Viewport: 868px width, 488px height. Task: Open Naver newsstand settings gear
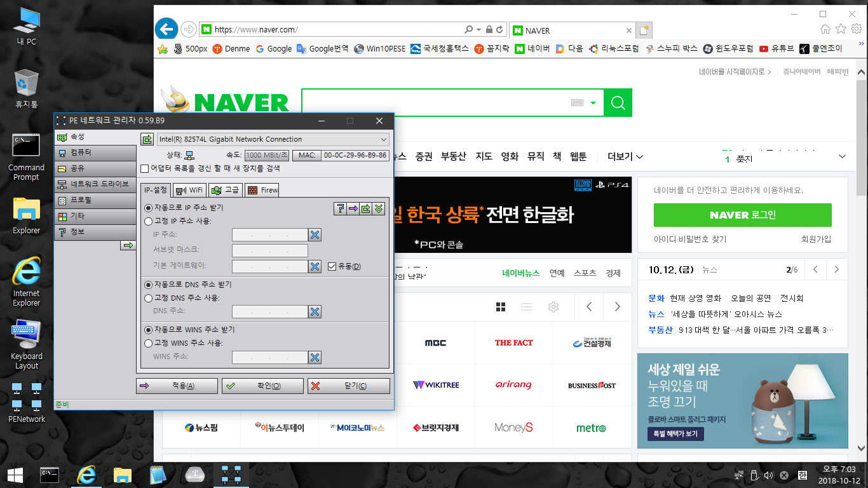pyautogui.click(x=553, y=307)
